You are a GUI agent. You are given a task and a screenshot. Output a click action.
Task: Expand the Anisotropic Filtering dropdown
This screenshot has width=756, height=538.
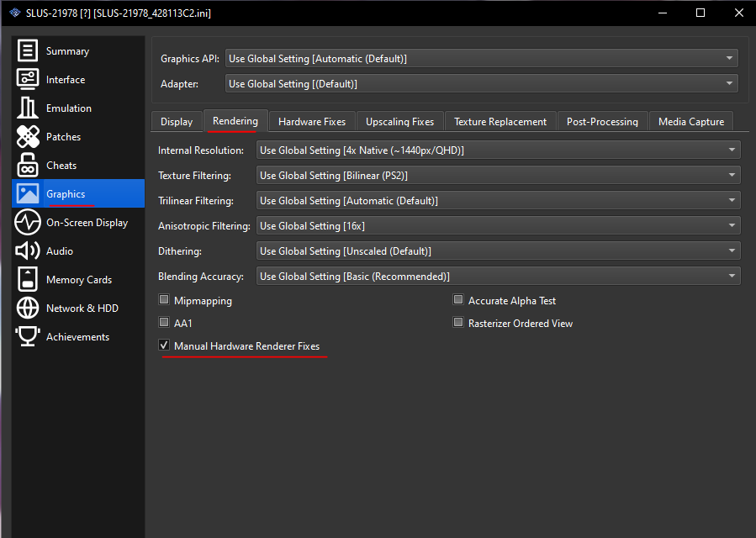pyautogui.click(x=498, y=225)
